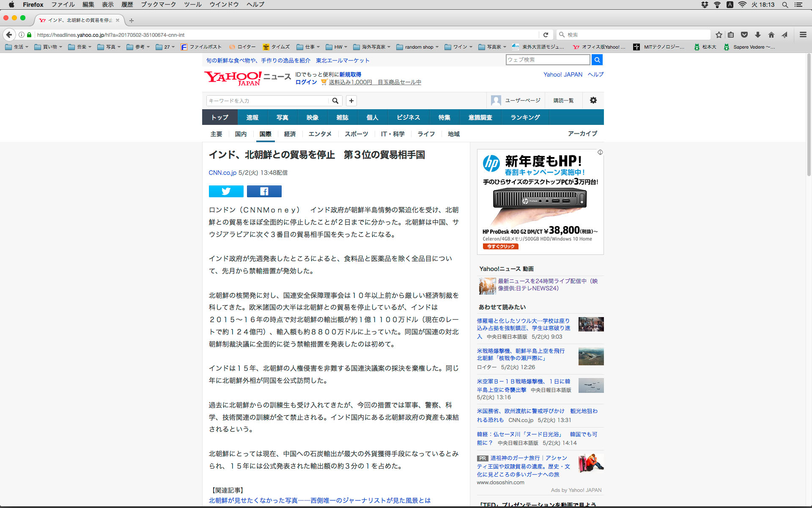
Task: Share article via Twitter button
Action: tap(226, 191)
